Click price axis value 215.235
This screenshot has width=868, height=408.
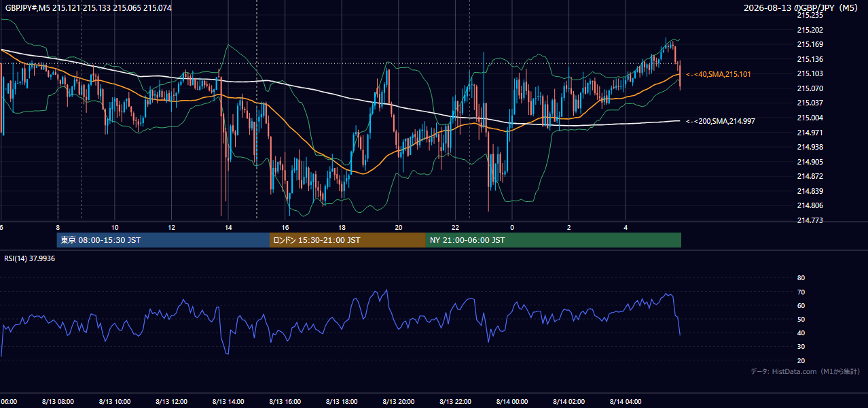point(810,15)
